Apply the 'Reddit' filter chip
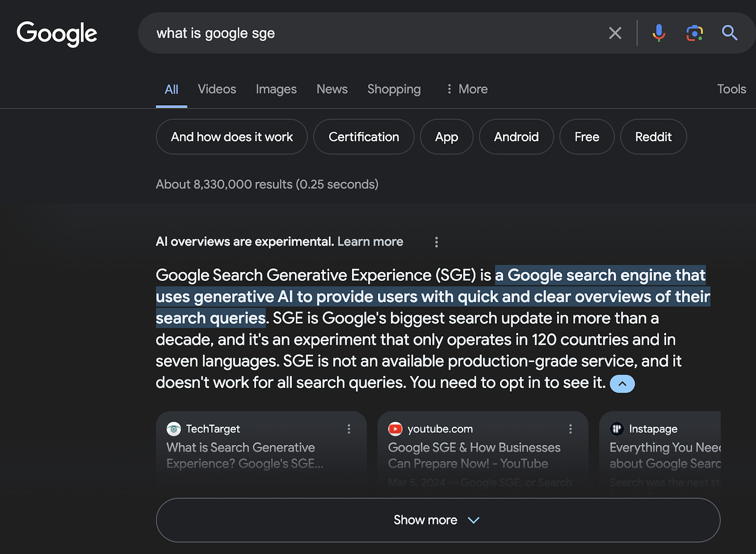The height and width of the screenshot is (554, 756). click(653, 137)
